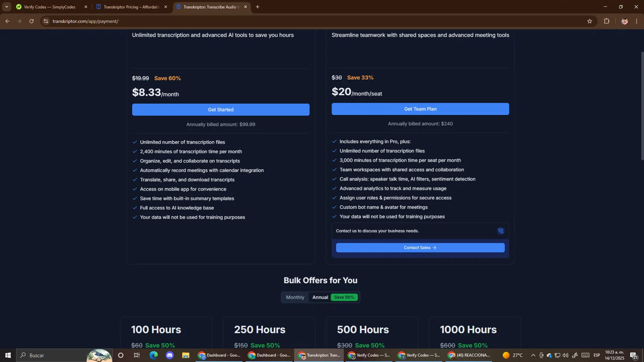Click 'Annually billed amount: $99.99' text
This screenshot has width=644, height=362.
tap(221, 124)
